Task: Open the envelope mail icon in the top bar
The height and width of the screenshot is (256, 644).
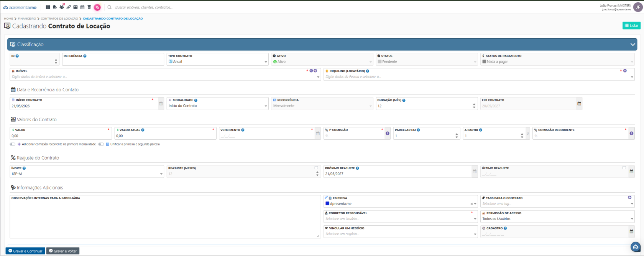Action: (x=76, y=7)
